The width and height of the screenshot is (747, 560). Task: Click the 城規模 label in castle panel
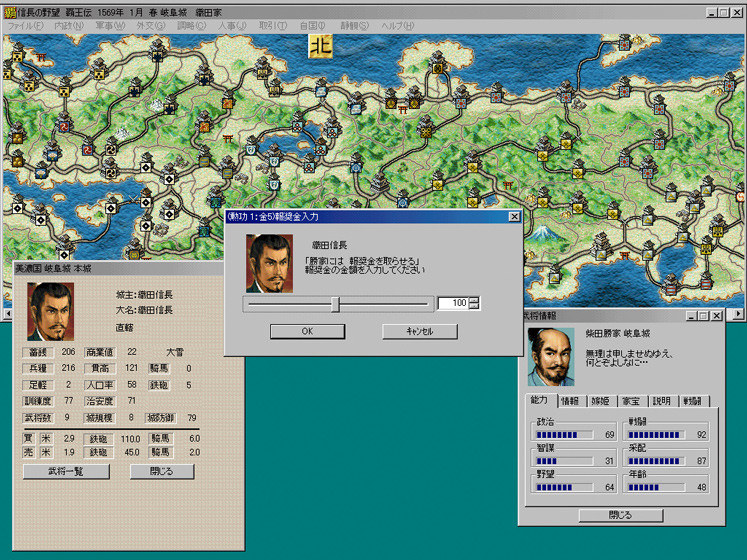(100, 418)
